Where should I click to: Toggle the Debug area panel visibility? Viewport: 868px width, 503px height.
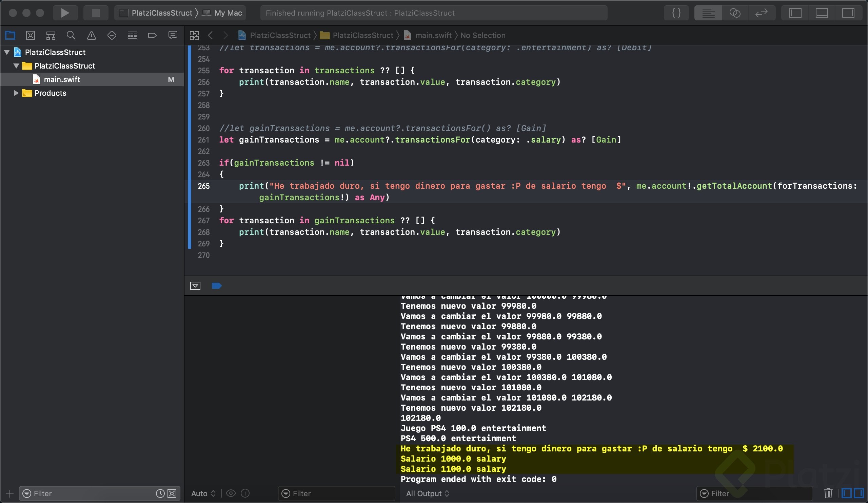point(822,13)
